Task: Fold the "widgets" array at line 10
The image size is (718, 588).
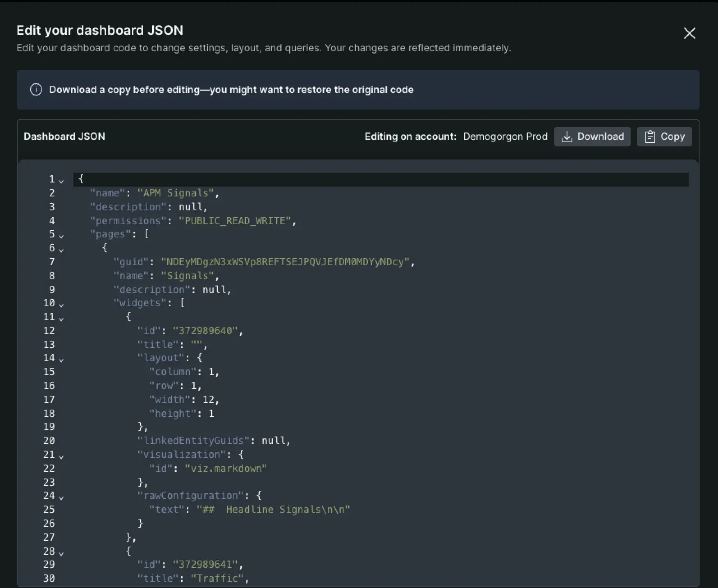Action: coord(61,305)
